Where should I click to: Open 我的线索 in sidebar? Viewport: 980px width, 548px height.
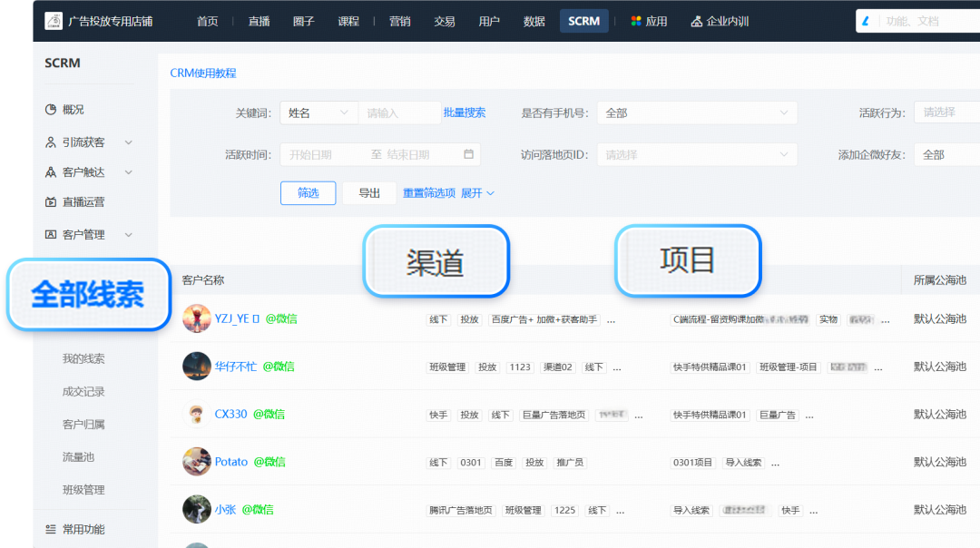pyautogui.click(x=83, y=358)
